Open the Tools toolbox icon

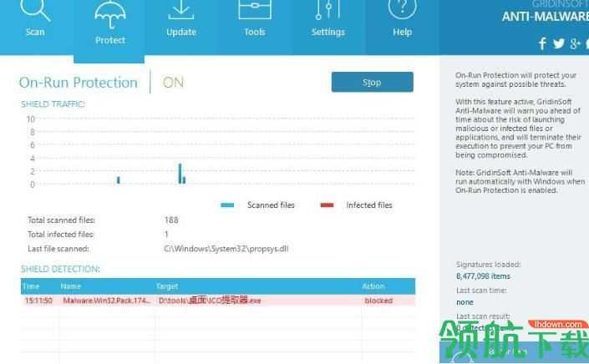pyautogui.click(x=255, y=9)
